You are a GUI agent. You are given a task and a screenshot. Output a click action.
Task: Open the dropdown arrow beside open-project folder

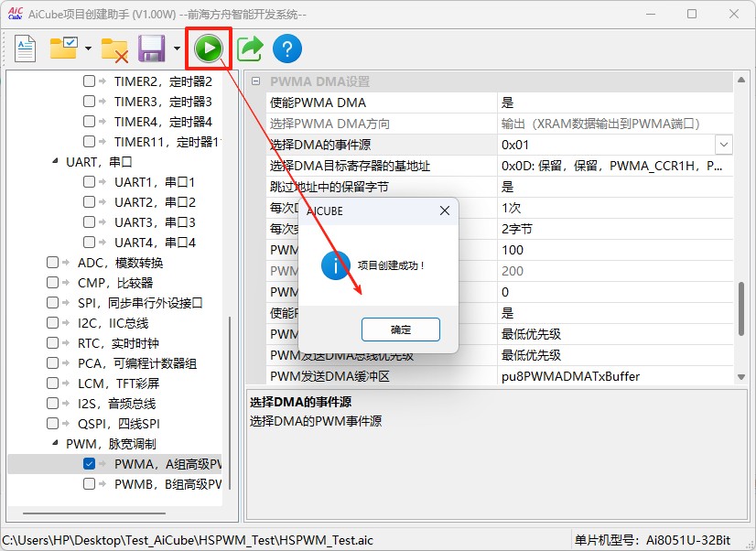coord(88,49)
